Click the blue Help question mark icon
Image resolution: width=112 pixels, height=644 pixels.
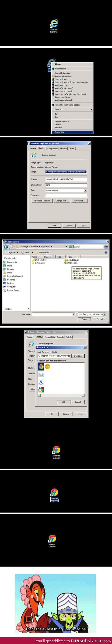(x=106, y=253)
